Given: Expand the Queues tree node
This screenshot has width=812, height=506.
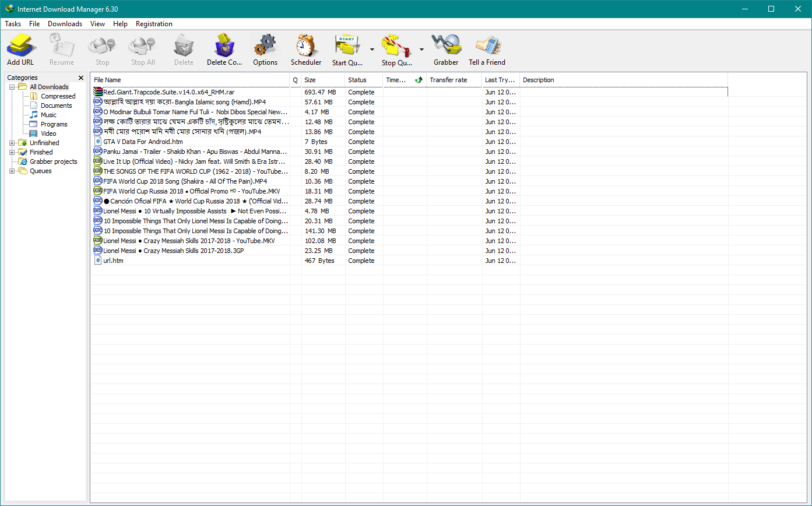Looking at the screenshot, I should coord(12,171).
